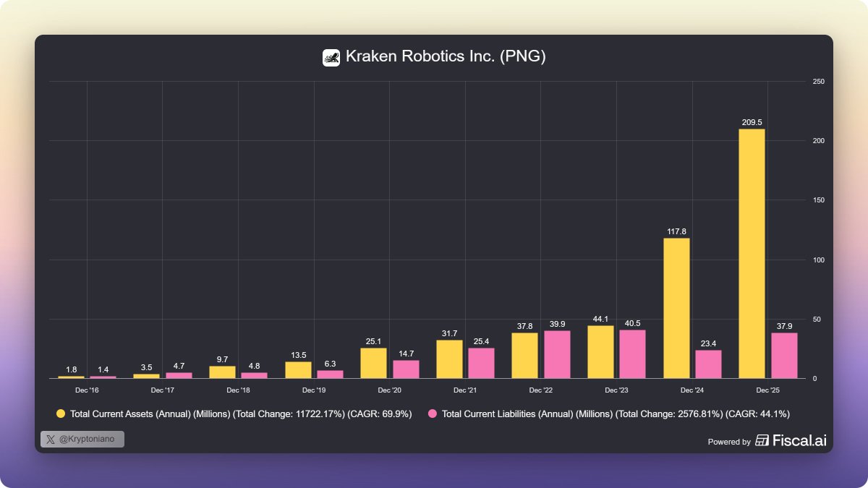Select the Dec '23 pink bar 40.5
The image size is (868, 488).
pyautogui.click(x=632, y=354)
